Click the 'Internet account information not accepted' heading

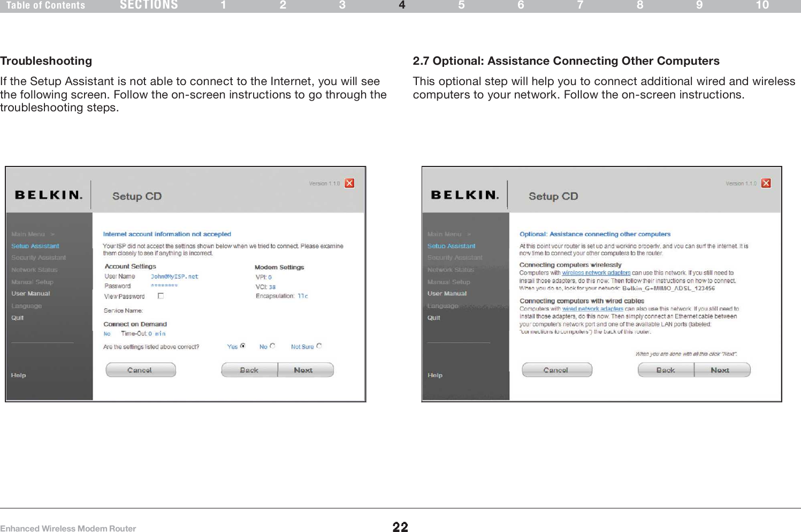[x=167, y=234]
